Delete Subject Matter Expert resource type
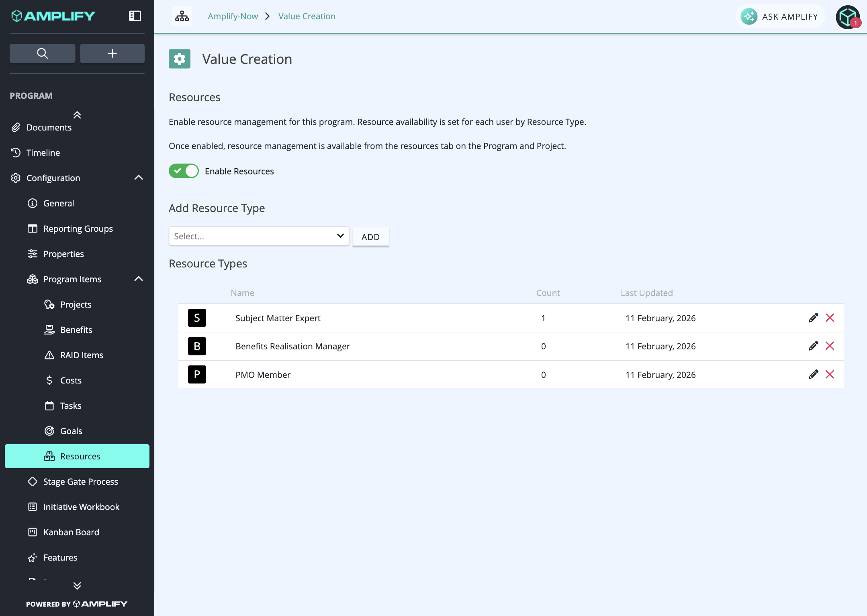The width and height of the screenshot is (867, 616). click(x=830, y=318)
